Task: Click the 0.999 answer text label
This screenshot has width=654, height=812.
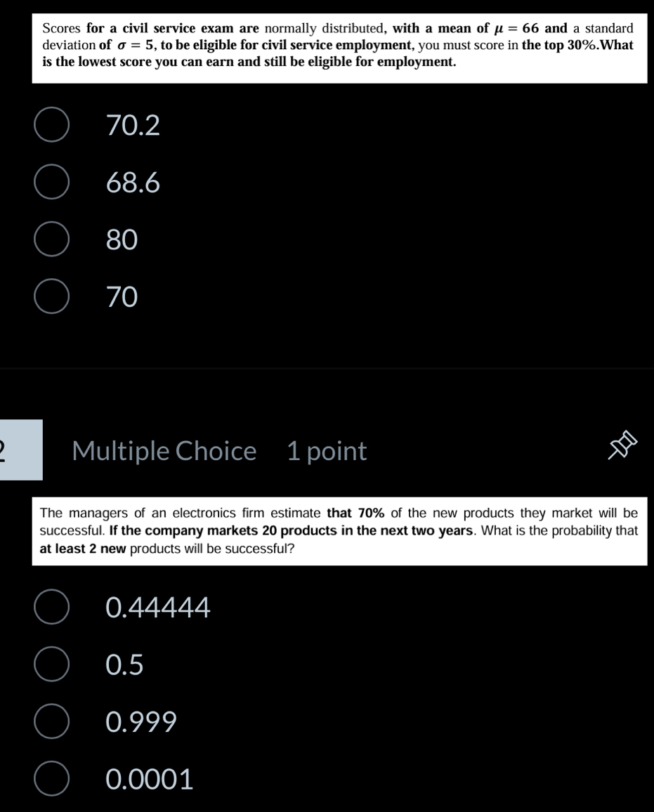Action: (x=141, y=722)
